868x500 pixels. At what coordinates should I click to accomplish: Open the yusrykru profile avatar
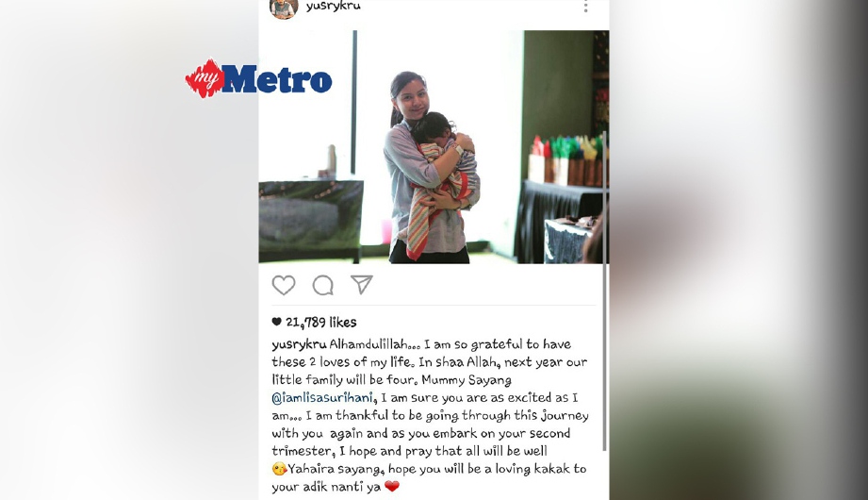(x=284, y=8)
